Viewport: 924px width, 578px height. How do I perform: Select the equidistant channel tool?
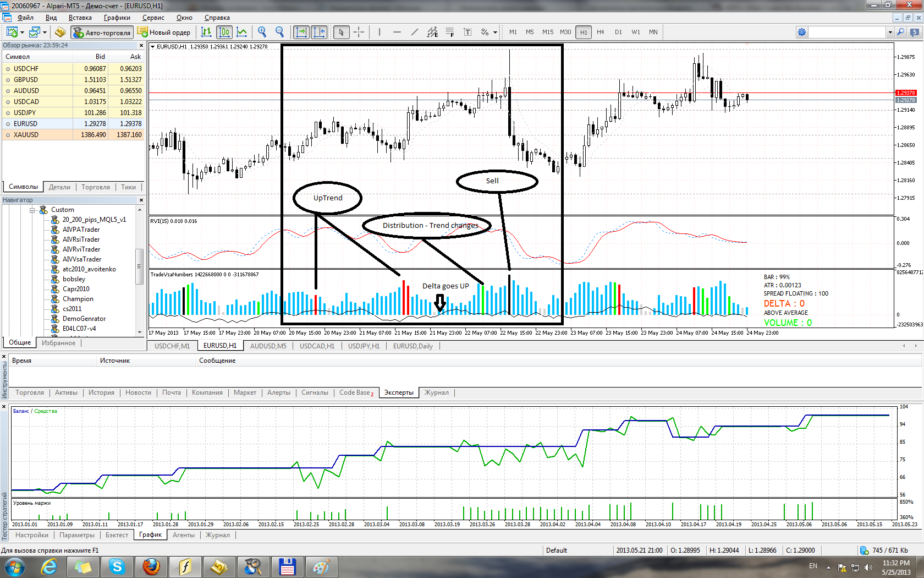pyautogui.click(x=432, y=32)
